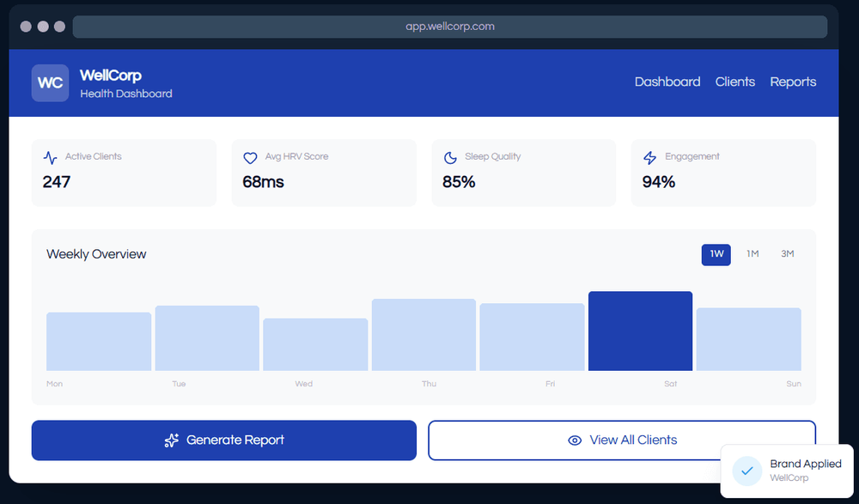Go to the Clients nav item

[734, 82]
